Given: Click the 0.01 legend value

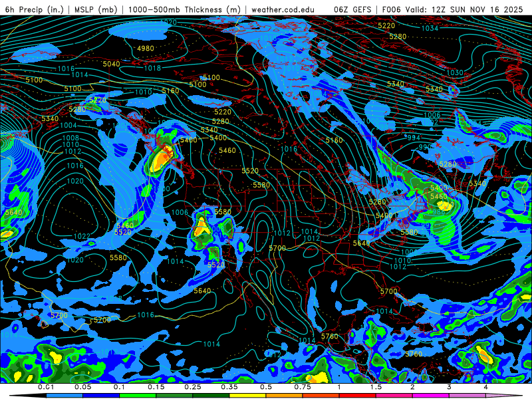Looking at the screenshot, I should (46, 387).
